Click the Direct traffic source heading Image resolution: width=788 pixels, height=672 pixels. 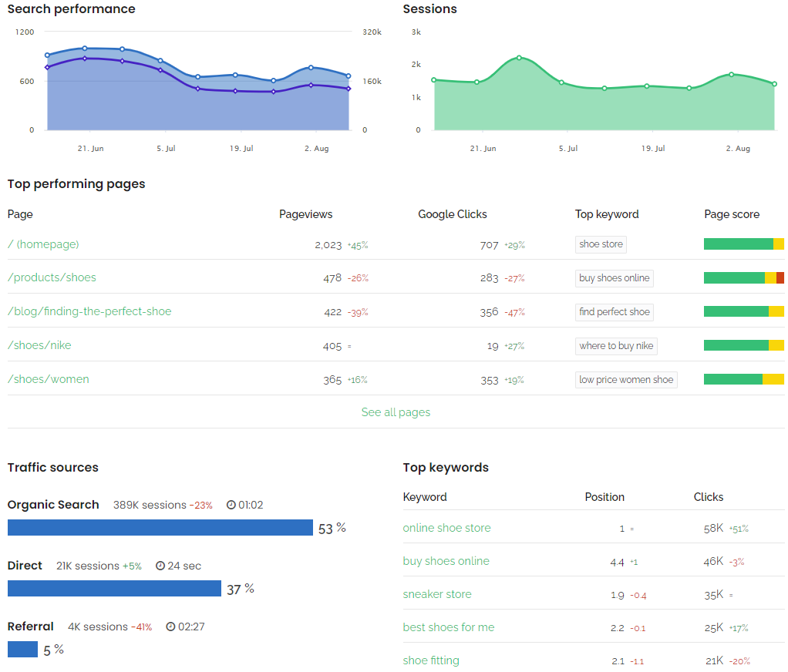click(25, 566)
